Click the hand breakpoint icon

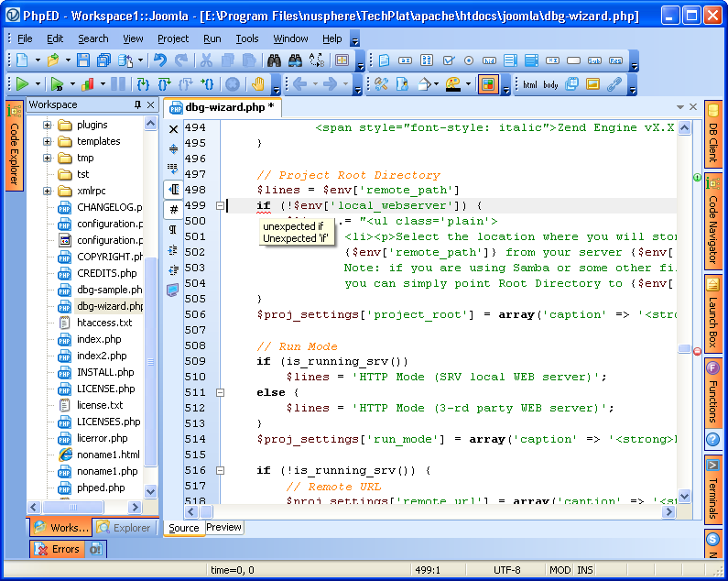coord(257,84)
